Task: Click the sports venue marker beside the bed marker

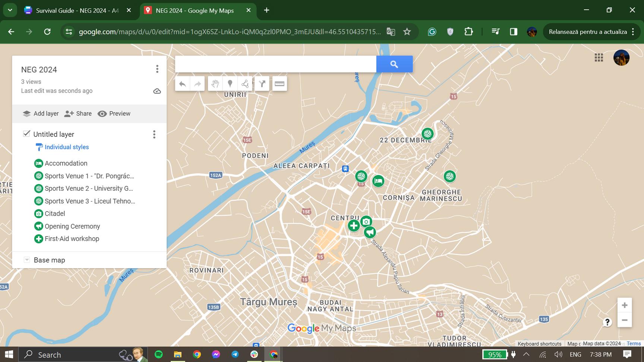Action: pyautogui.click(x=361, y=176)
